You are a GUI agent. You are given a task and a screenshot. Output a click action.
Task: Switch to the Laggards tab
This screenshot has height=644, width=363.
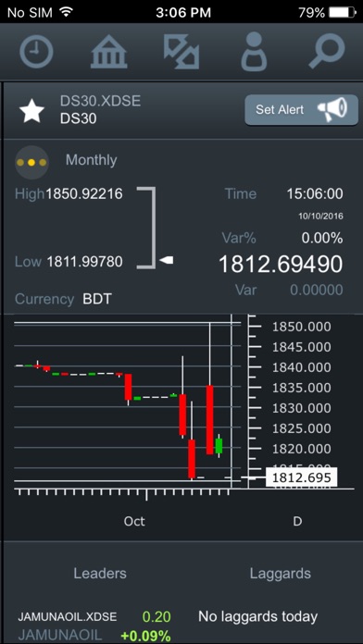point(281,574)
